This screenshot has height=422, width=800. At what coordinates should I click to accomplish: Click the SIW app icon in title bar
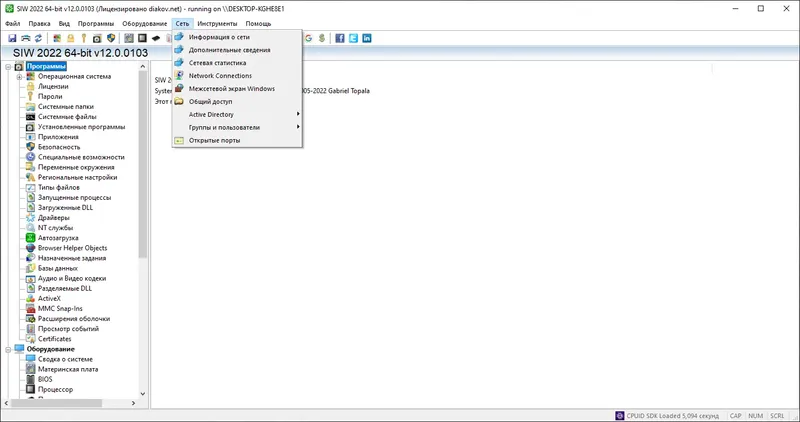[9, 9]
